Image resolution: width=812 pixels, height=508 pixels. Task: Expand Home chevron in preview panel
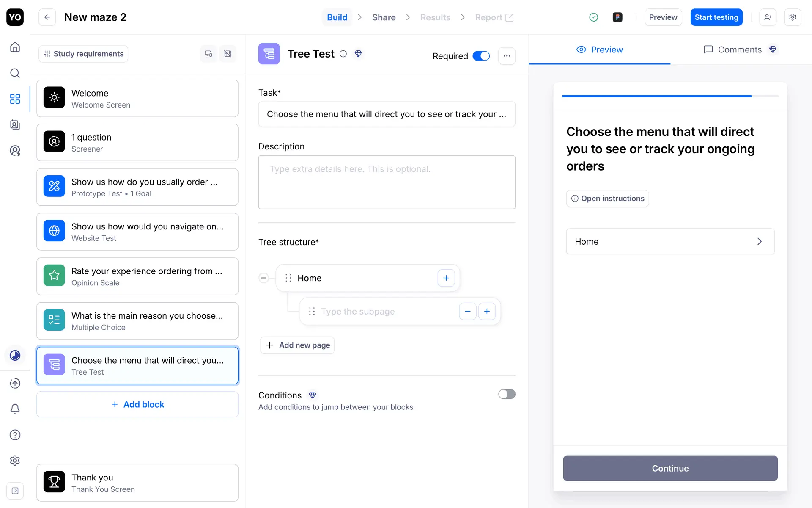pos(759,241)
